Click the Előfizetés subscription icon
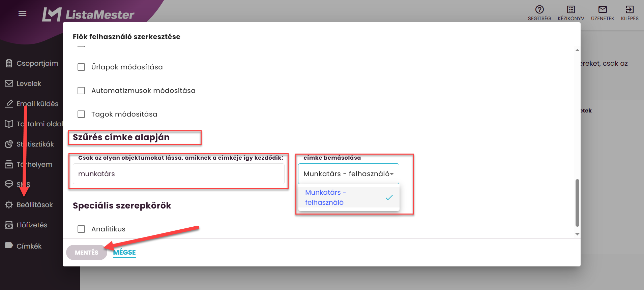This screenshot has width=644, height=290. tap(9, 225)
